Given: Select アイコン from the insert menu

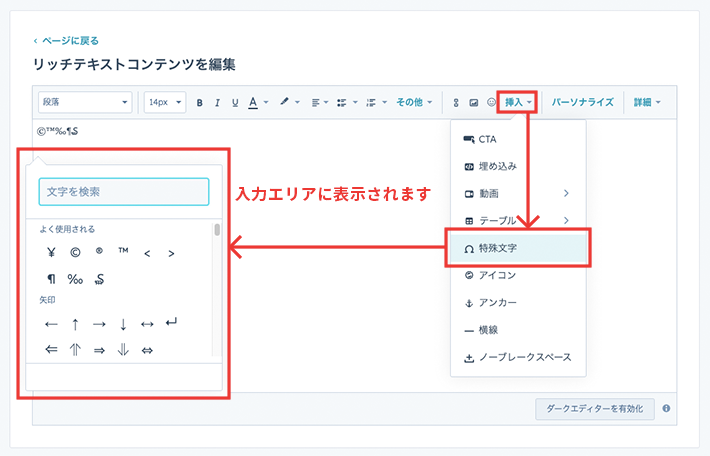Looking at the screenshot, I should click(518, 275).
